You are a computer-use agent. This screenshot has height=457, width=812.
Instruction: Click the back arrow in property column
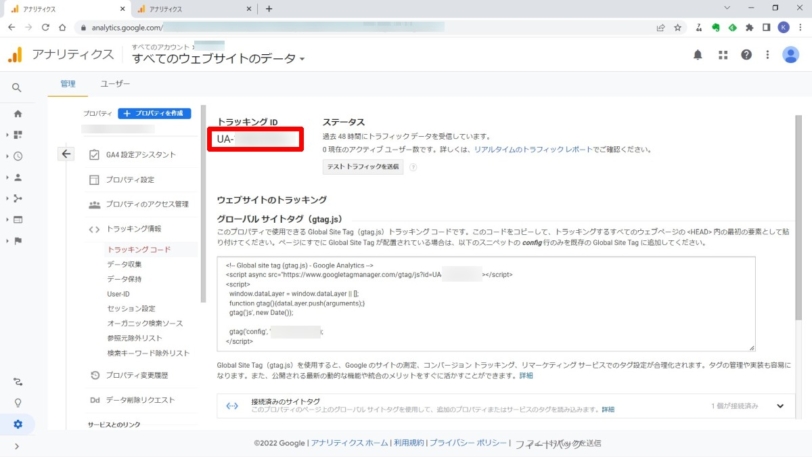point(66,154)
